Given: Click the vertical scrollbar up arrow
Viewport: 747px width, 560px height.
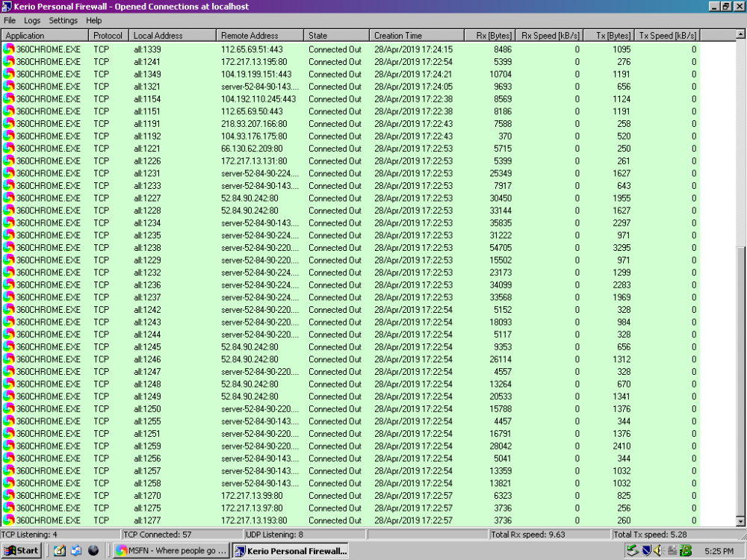Looking at the screenshot, I should (x=740, y=34).
